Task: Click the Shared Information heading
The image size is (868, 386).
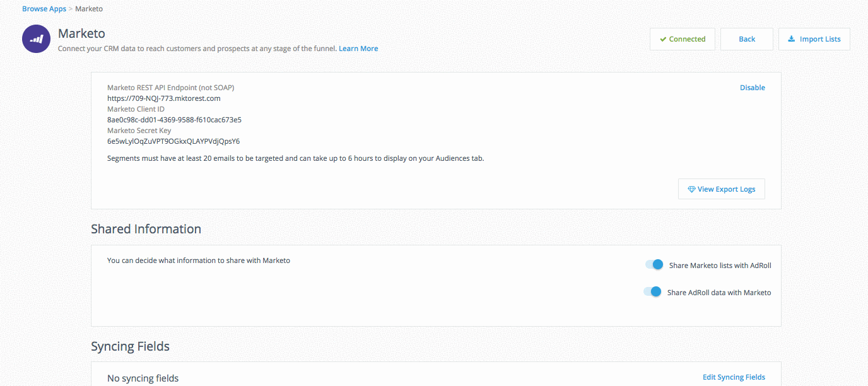Action: pyautogui.click(x=146, y=229)
